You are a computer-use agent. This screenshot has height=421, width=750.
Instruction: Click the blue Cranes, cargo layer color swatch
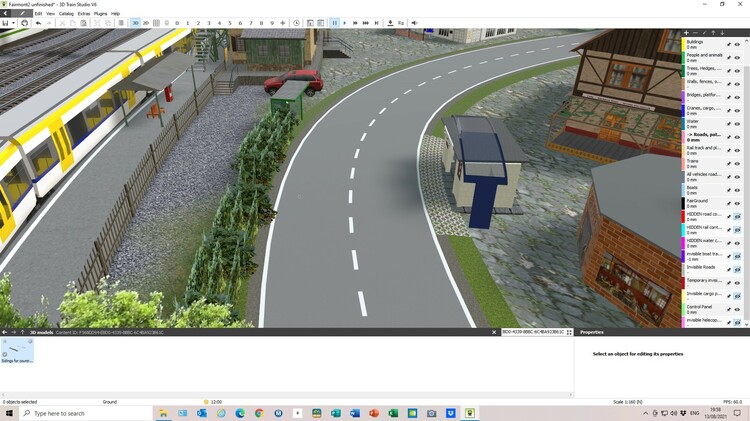(684, 111)
